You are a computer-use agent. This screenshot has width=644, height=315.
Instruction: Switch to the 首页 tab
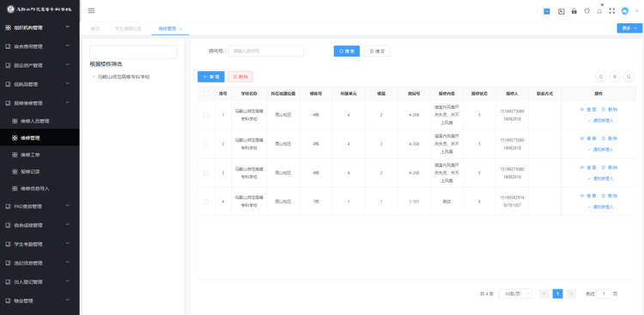point(94,28)
